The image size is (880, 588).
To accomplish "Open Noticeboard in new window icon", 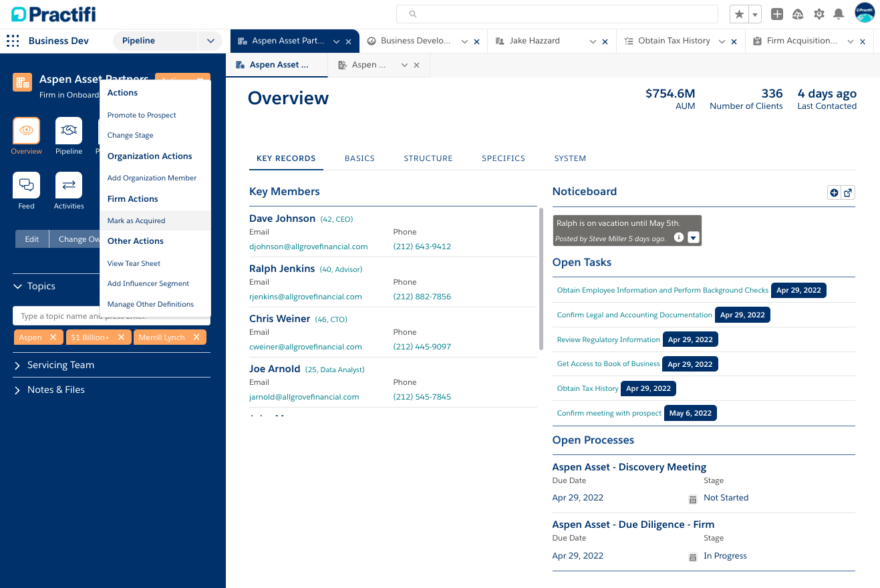I will tap(848, 192).
